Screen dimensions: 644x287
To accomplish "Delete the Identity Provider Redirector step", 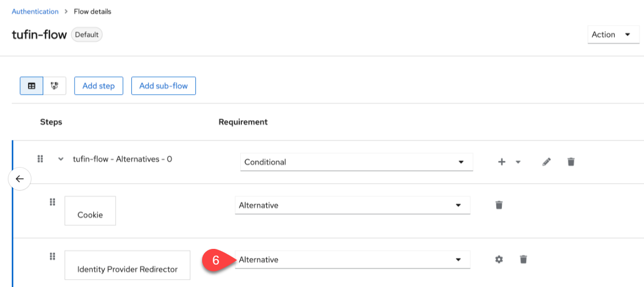I will [x=523, y=260].
